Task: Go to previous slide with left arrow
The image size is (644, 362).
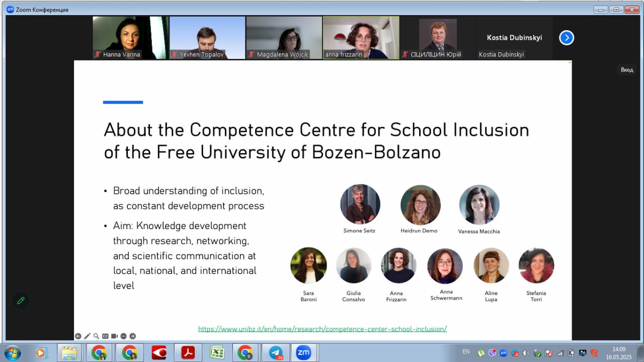Action: coord(78,336)
